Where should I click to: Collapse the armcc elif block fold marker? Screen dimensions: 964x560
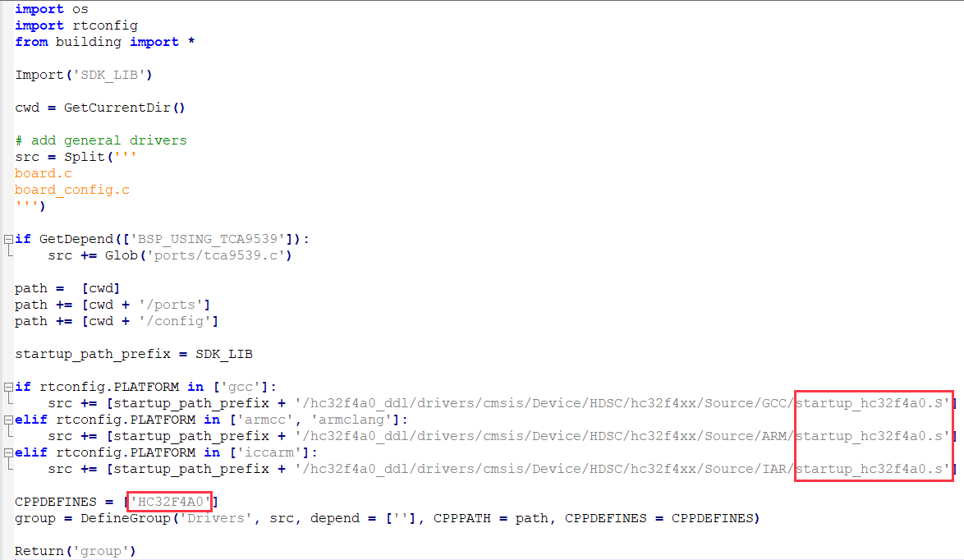pos(8,420)
